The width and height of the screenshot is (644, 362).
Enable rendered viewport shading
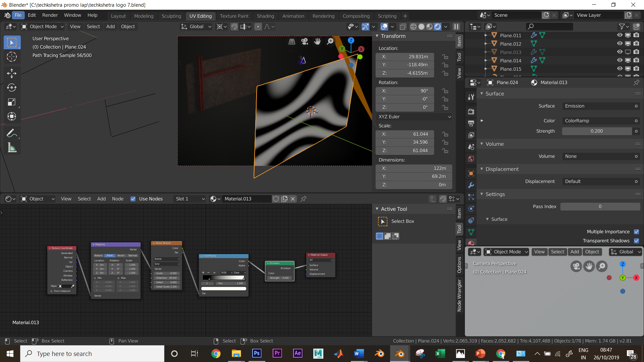click(438, 26)
